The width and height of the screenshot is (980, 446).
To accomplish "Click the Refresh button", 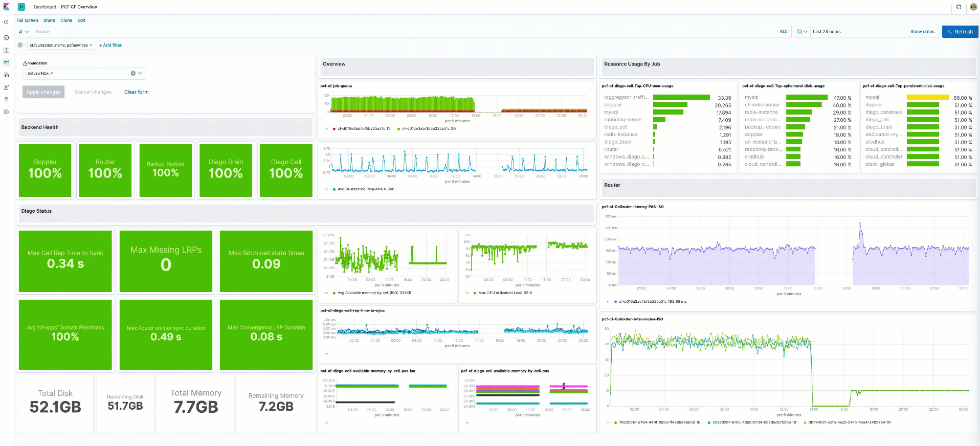I will point(960,32).
